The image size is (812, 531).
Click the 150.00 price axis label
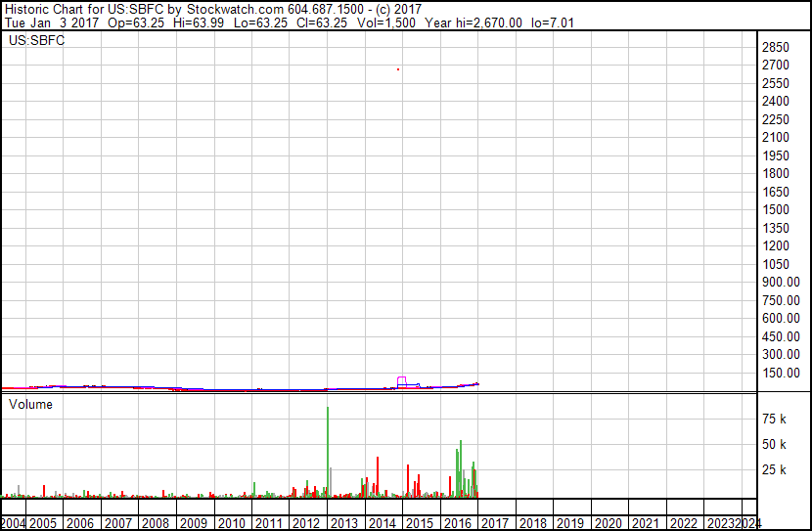pyautogui.click(x=781, y=374)
